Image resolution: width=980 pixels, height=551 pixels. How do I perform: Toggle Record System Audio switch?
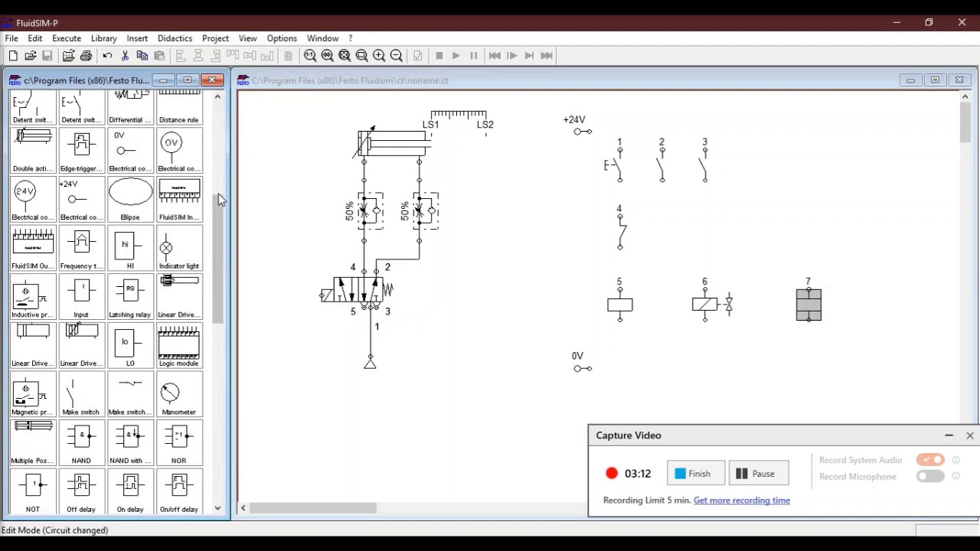tap(930, 460)
